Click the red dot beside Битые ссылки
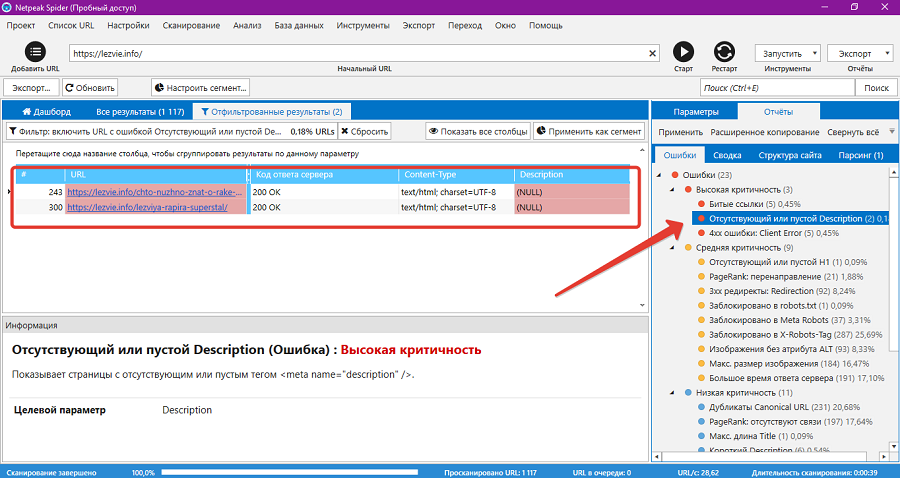 coord(701,204)
